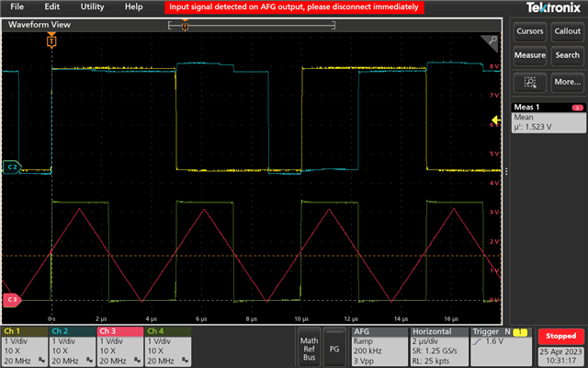
Task: Click the SR: 1.25 GS/s text
Action: coord(435,351)
